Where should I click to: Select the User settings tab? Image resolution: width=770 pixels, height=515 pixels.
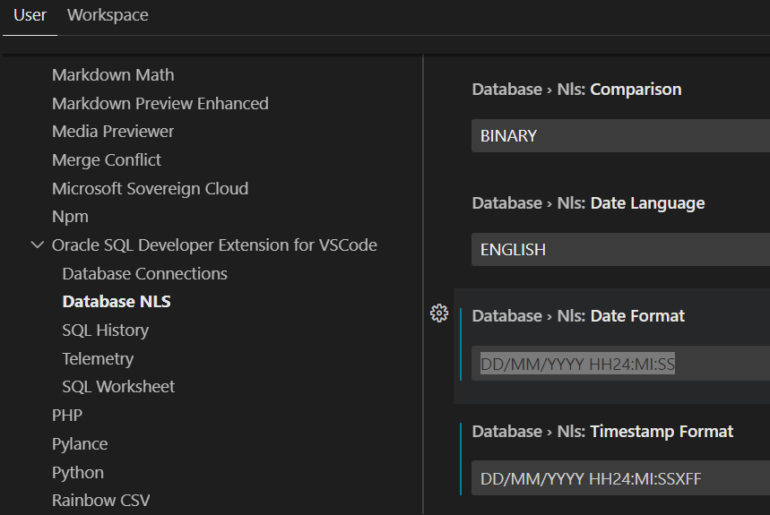pyautogui.click(x=30, y=15)
